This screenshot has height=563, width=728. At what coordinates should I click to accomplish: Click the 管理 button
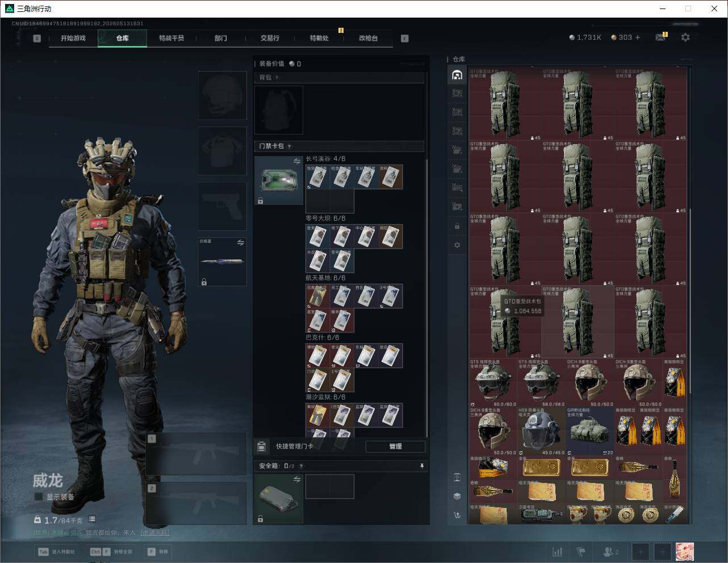(395, 447)
